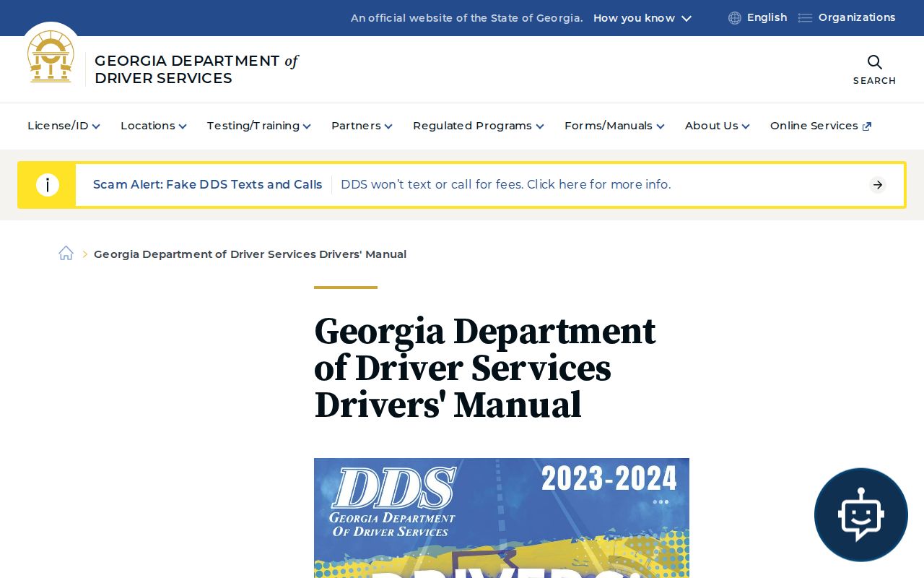The image size is (924, 578).
Task: Click the official website of Georgia text
Action: (467, 18)
